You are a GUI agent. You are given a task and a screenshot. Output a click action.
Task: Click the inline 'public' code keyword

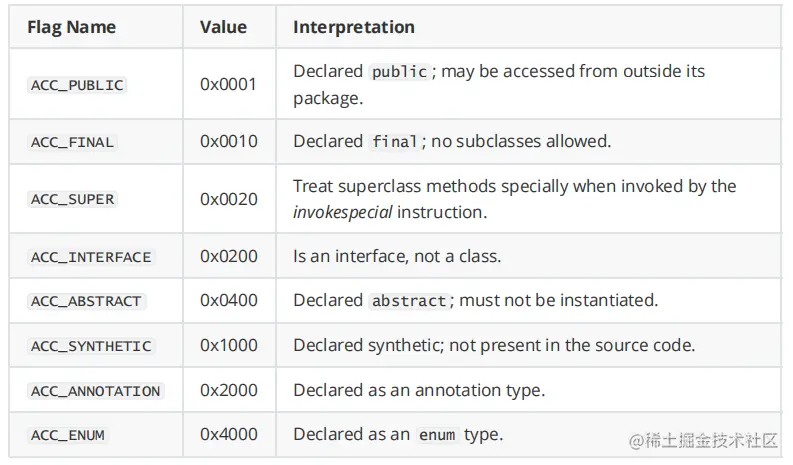pos(399,72)
